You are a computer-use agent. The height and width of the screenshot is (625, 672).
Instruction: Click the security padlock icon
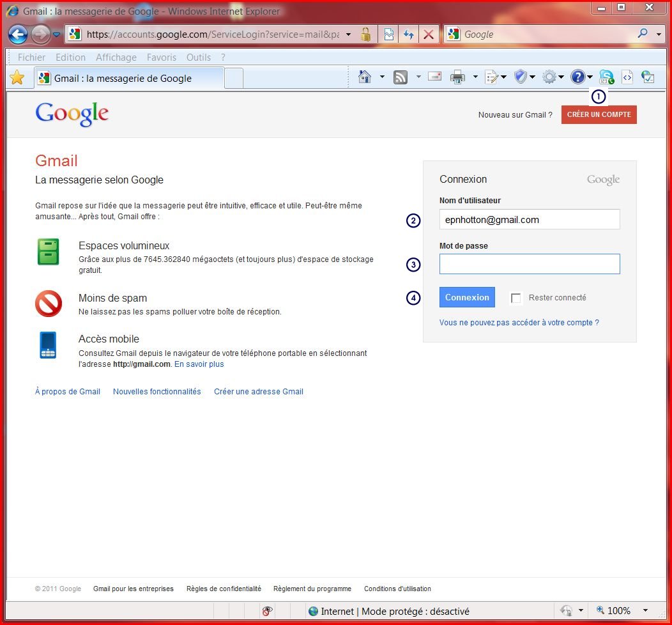click(365, 35)
